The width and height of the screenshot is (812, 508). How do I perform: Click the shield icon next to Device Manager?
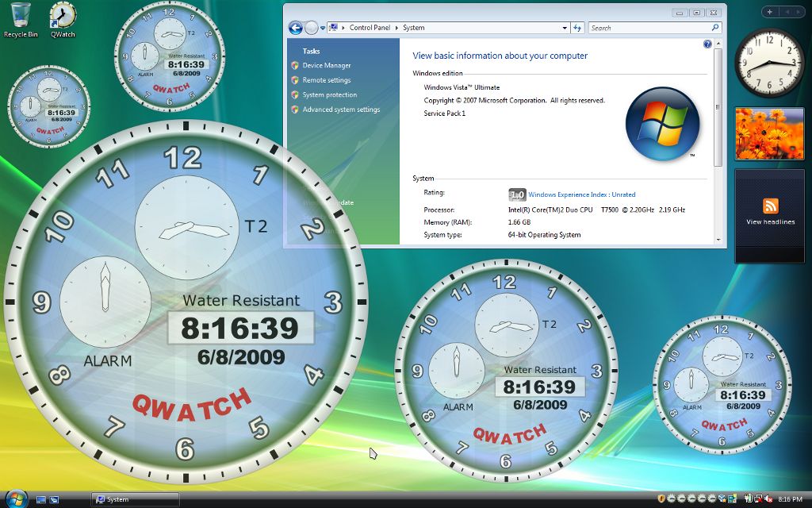point(295,65)
